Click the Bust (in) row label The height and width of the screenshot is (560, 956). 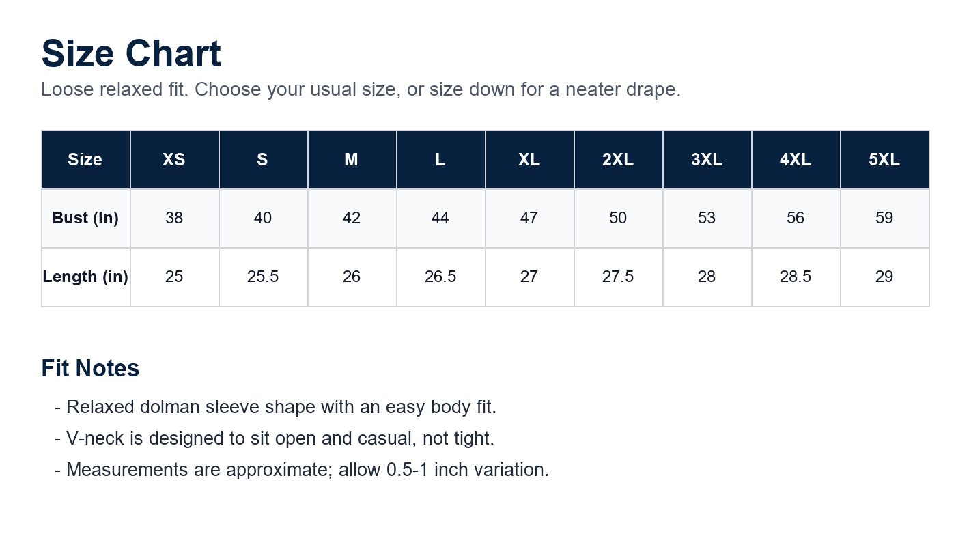(85, 219)
